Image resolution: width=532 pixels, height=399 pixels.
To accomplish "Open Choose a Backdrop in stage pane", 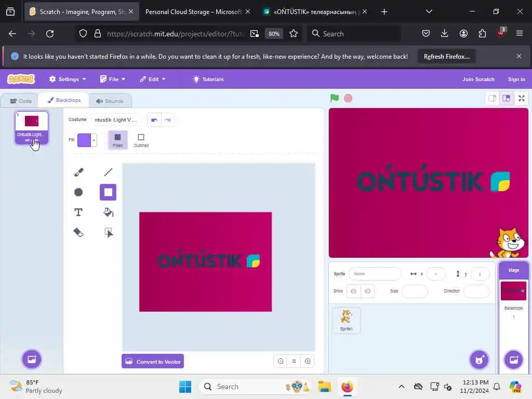I will tap(514, 360).
